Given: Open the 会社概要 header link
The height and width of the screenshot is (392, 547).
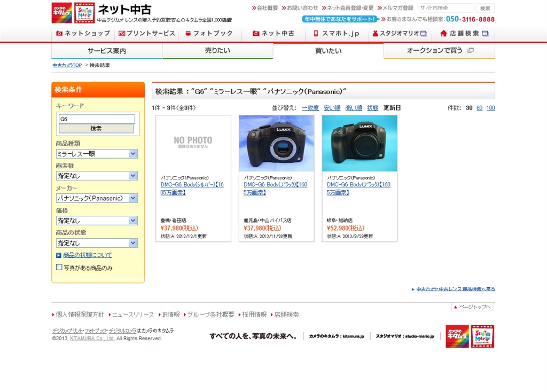Looking at the screenshot, I should click(265, 8).
